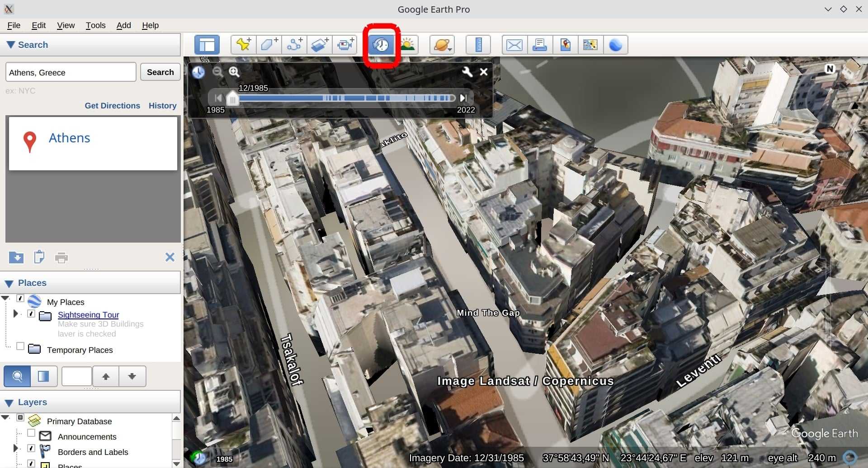The height and width of the screenshot is (468, 868).
Task: Zoom out the time slider range
Action: (217, 72)
